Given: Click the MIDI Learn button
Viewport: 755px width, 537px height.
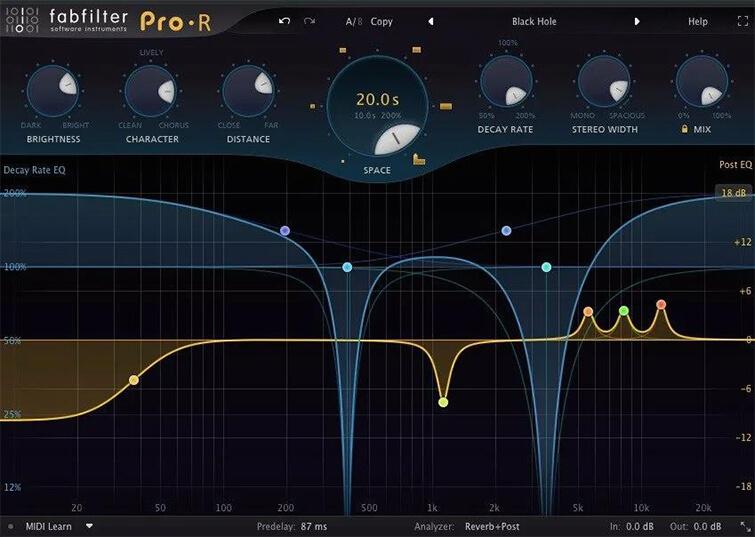Looking at the screenshot, I should click(49, 526).
